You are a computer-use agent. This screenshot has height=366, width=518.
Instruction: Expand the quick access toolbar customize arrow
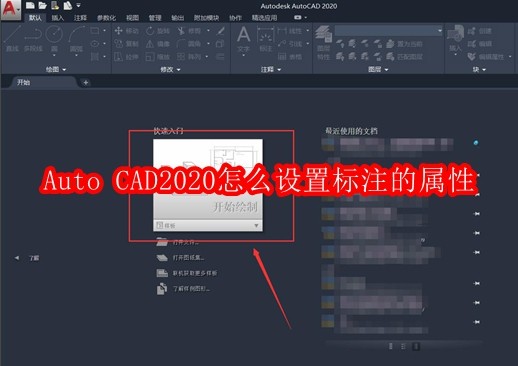pyautogui.click(x=79, y=5)
